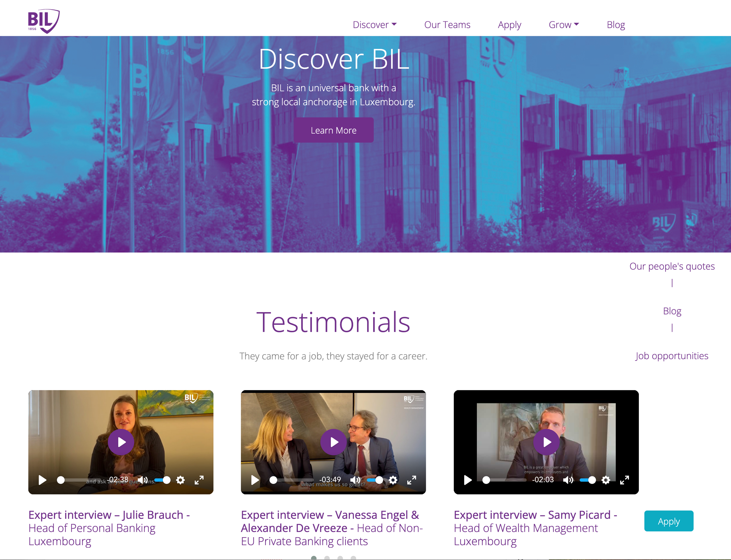731x560 pixels.
Task: Open Our people's quotes side link
Action: [x=672, y=266]
